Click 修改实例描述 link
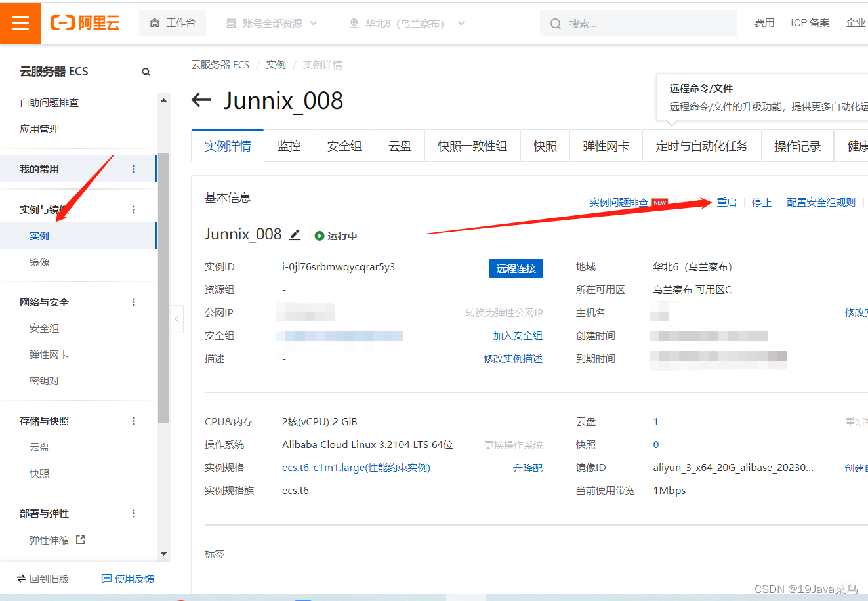 click(x=513, y=358)
